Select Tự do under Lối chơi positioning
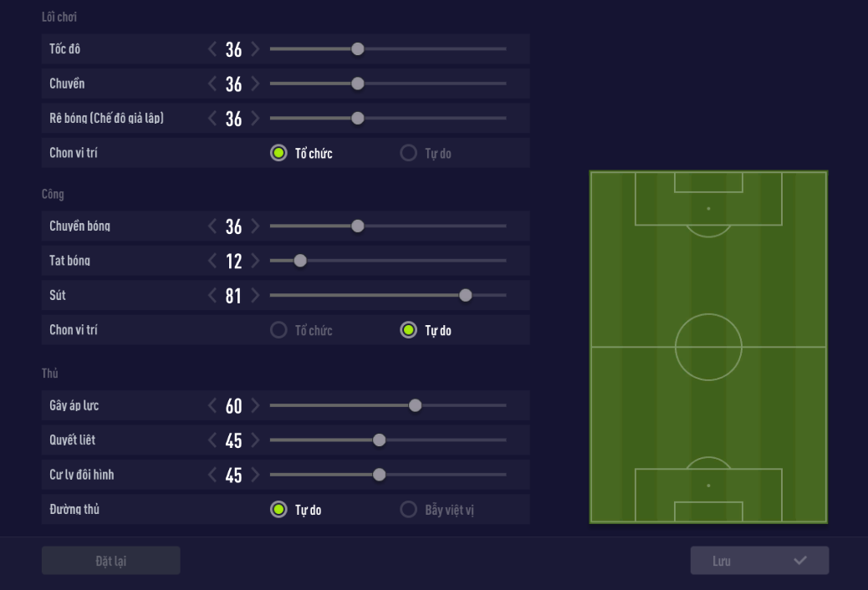Viewport: 868px width, 590px height. point(409,154)
